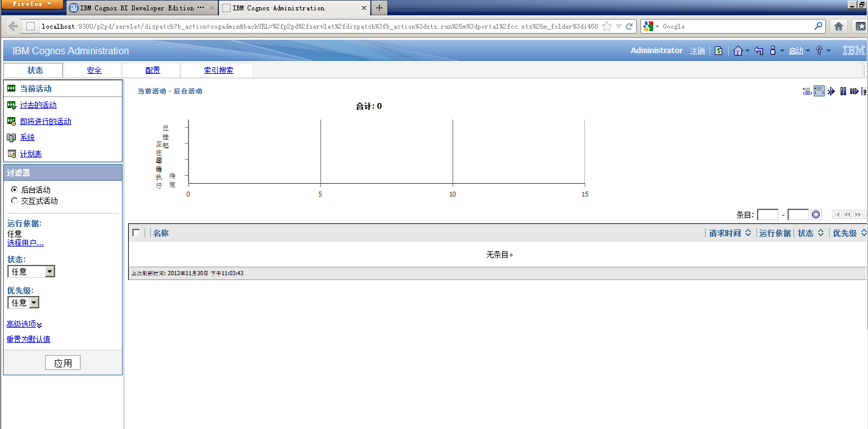Select 当前活动 in the left panel
The width and height of the screenshot is (868, 429).
pos(36,88)
